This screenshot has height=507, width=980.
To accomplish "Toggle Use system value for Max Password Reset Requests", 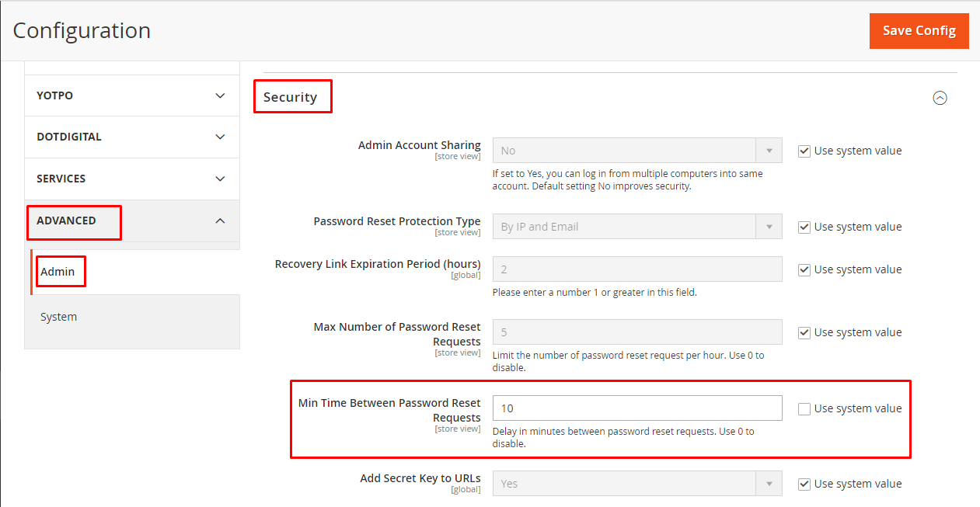I will [x=804, y=332].
